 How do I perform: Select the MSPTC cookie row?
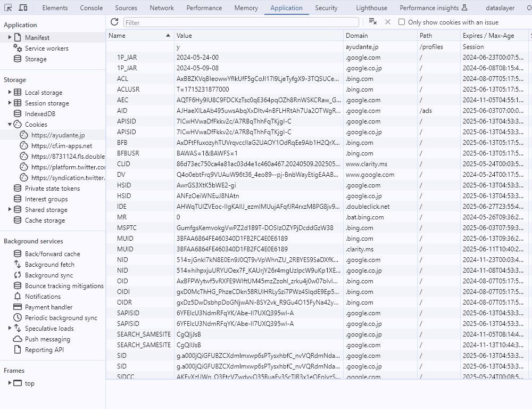[318, 227]
